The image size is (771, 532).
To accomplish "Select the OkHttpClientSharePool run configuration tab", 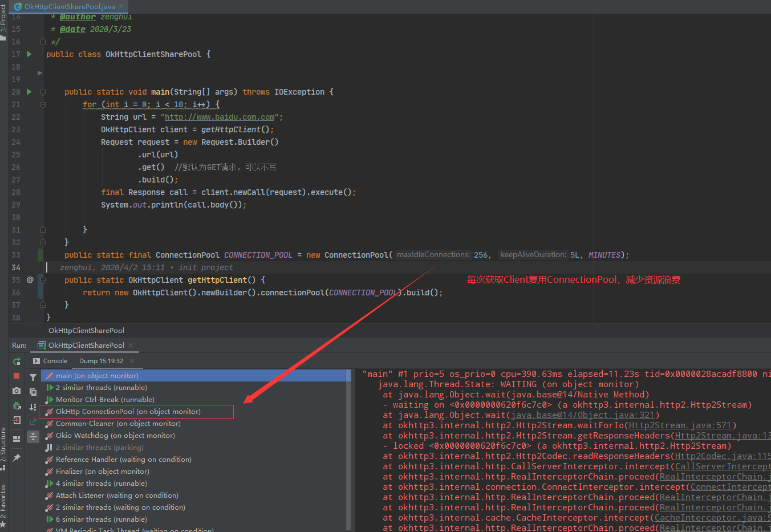I will (x=86, y=345).
